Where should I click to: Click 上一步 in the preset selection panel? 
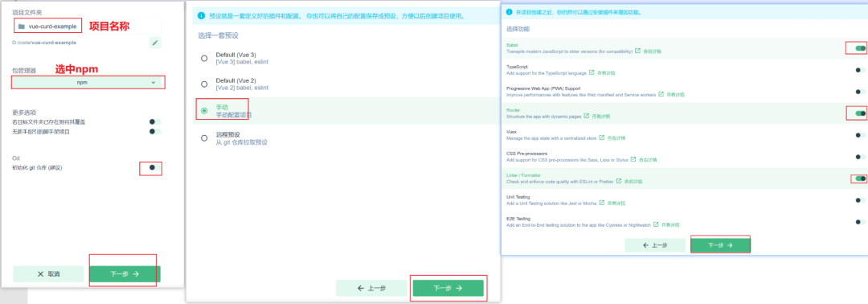(371, 288)
